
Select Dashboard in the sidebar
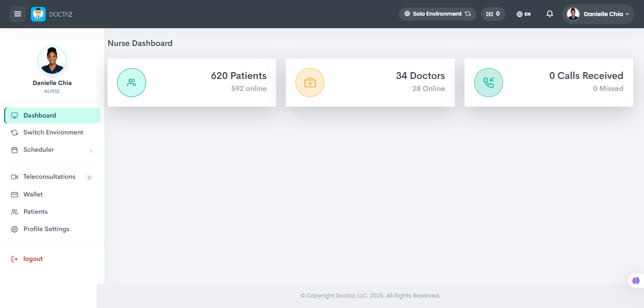(x=52, y=116)
